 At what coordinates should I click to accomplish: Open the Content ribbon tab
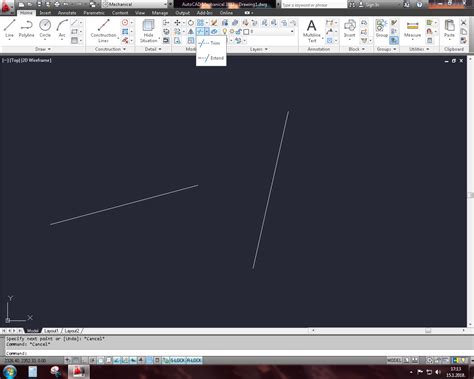pyautogui.click(x=120, y=13)
